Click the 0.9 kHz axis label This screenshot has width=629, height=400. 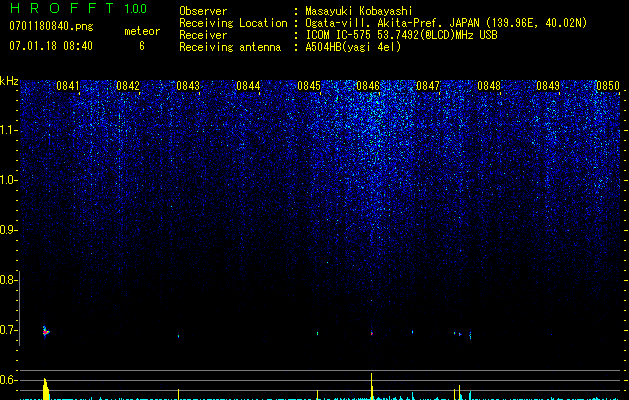(8, 230)
